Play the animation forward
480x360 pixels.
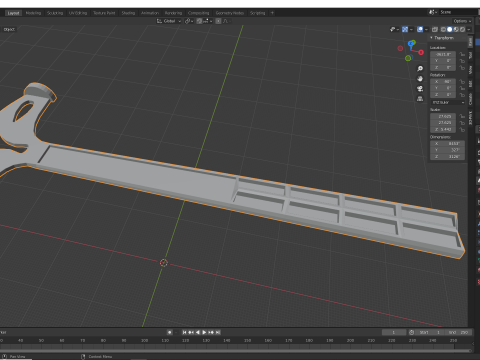[x=204, y=332]
